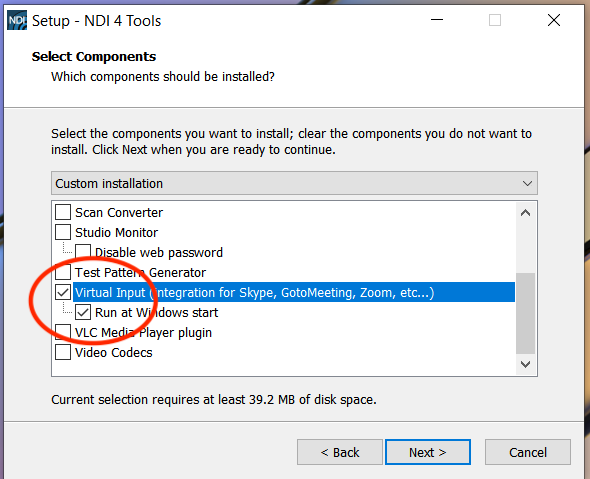Enable the Video Codecs component
The height and width of the screenshot is (479, 590).
[63, 352]
